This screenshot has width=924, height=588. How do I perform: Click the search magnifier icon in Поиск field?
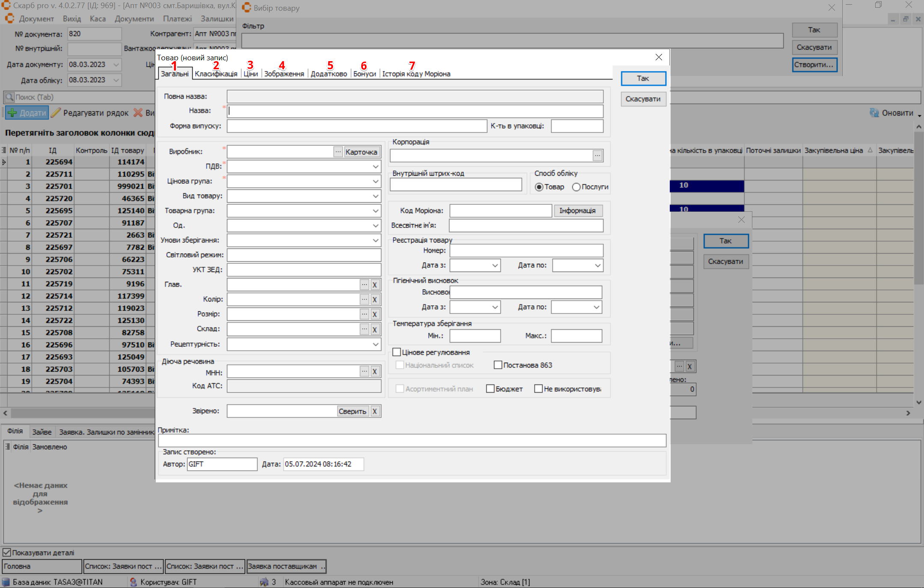pos(9,97)
